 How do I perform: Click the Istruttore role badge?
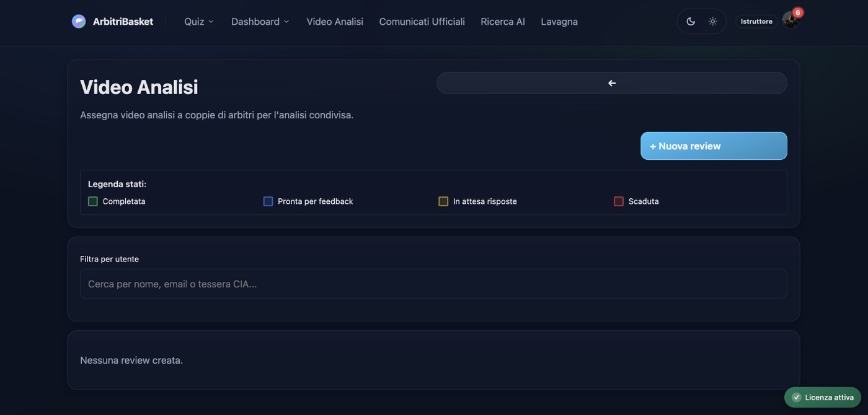pyautogui.click(x=756, y=22)
